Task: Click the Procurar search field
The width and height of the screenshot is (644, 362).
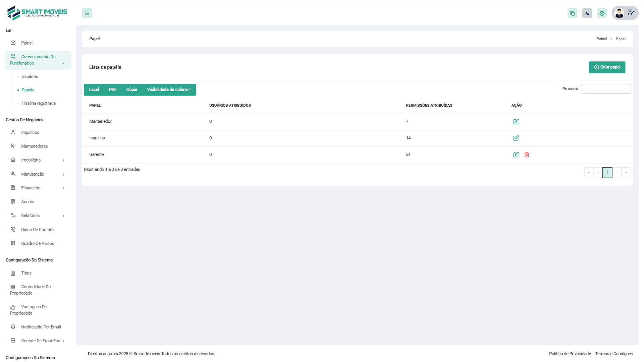Action: click(x=605, y=89)
